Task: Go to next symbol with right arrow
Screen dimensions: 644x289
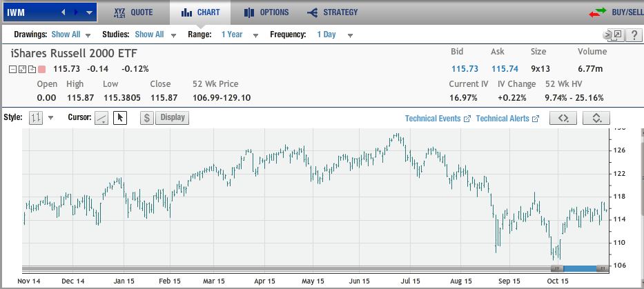Action: 76,12
